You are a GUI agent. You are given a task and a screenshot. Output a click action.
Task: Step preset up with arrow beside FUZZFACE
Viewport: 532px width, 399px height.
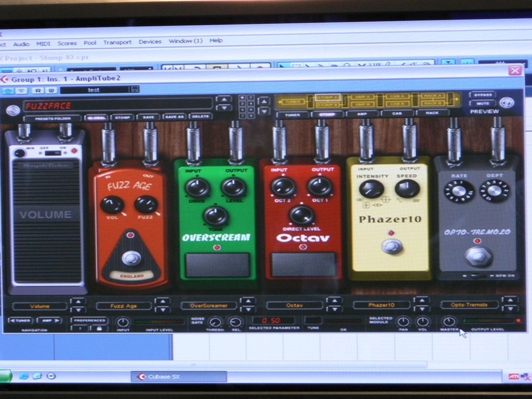click(x=224, y=99)
